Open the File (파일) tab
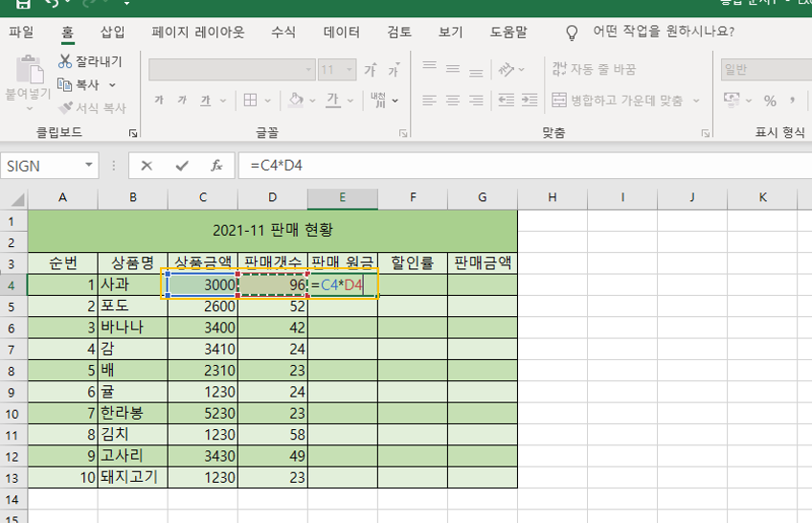The height and width of the screenshot is (523, 812). 21,33
